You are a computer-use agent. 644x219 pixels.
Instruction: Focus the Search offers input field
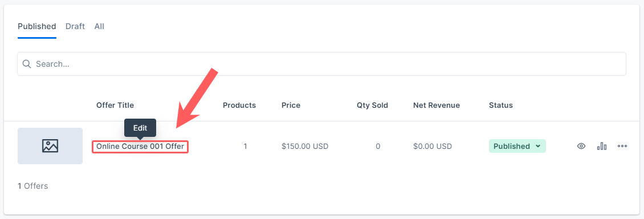click(321, 64)
